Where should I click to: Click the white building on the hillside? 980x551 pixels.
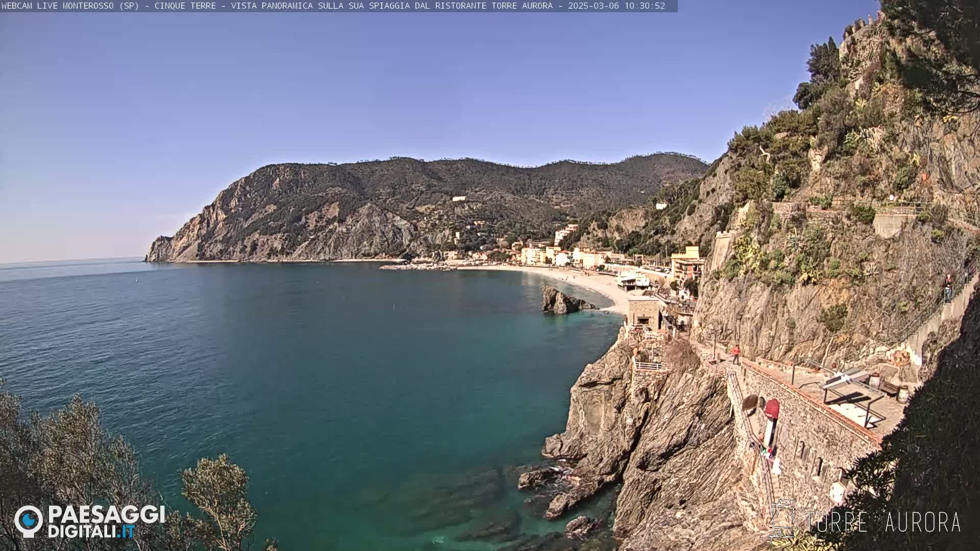pos(458,198)
